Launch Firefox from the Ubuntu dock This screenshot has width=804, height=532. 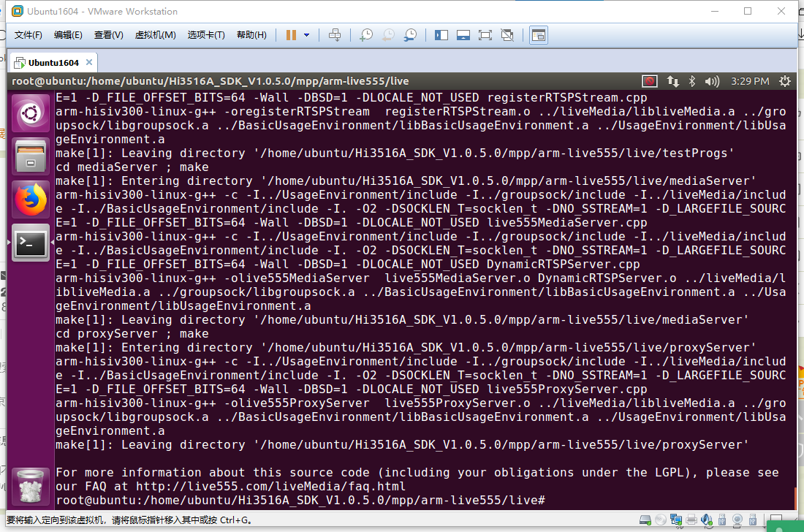29,198
